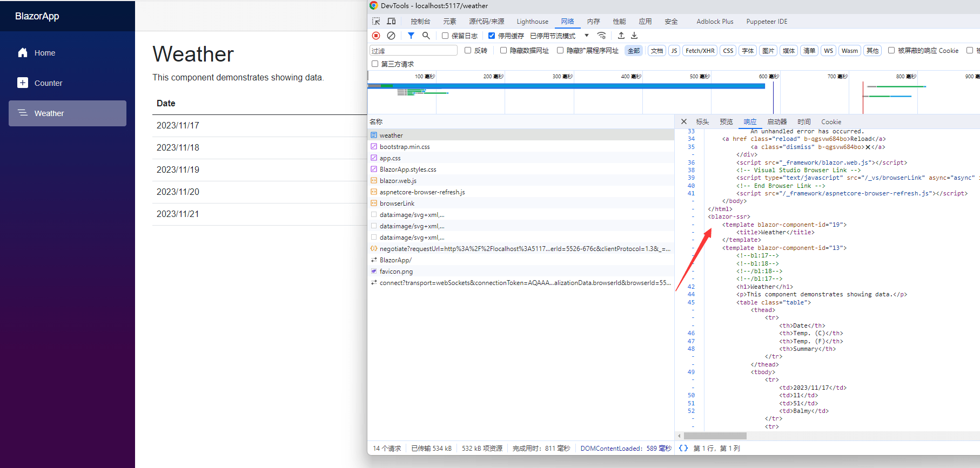Screen dimensions: 980x468
Task: Open network search magnifier
Action: pos(426,36)
